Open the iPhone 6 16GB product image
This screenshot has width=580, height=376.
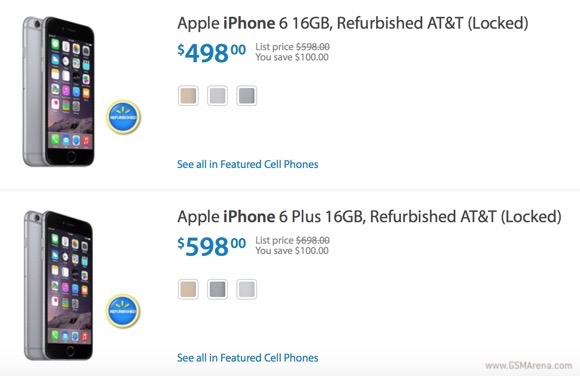pos(58,91)
